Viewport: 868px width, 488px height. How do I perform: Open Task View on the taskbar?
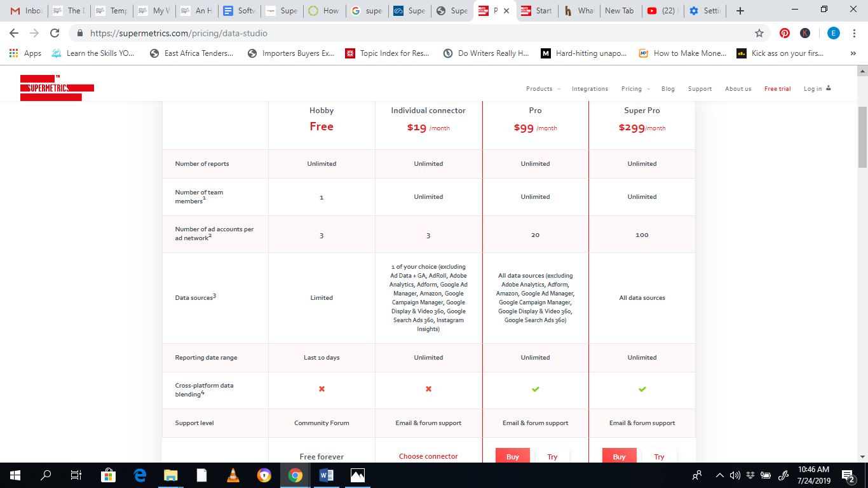tap(76, 475)
